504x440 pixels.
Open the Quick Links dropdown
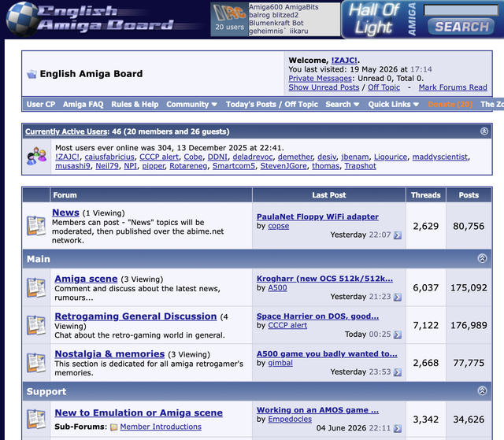pyautogui.click(x=394, y=105)
